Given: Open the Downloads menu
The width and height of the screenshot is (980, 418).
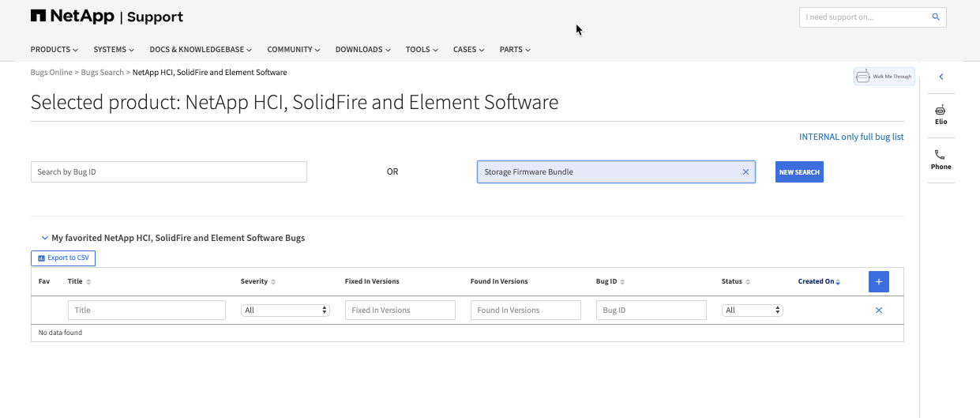Looking at the screenshot, I should 362,50.
